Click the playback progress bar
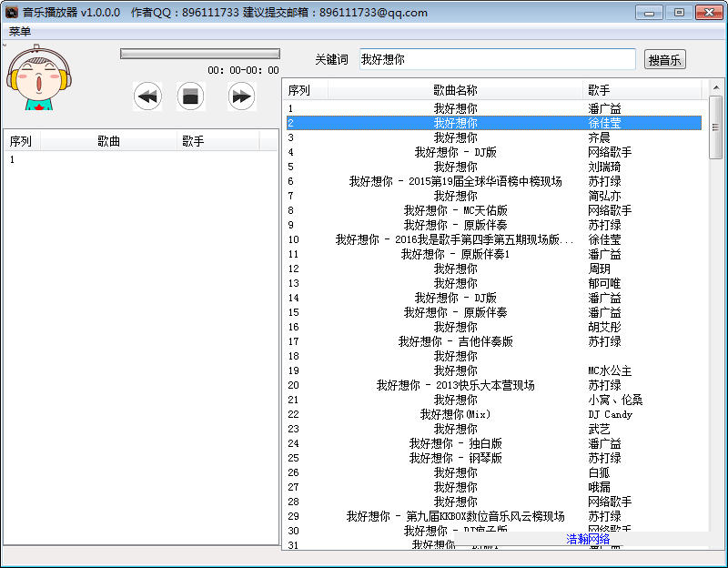 click(x=199, y=54)
